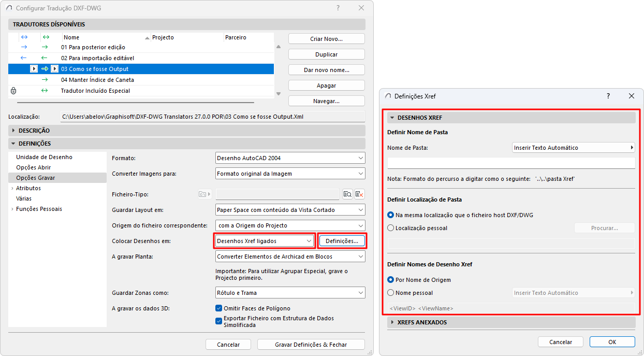Expand the Atributos tree item
The image size is (644, 356).
pos(12,188)
